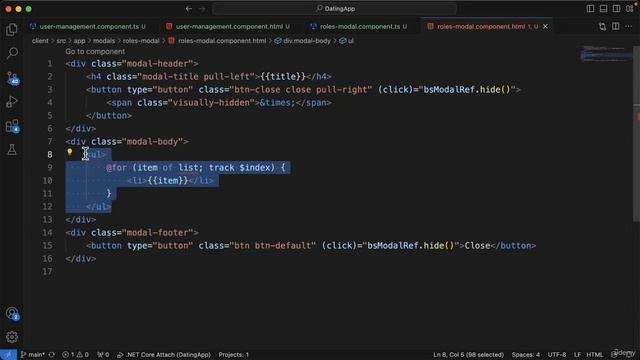
Task: Switch branch via main* status item
Action: coord(33,355)
